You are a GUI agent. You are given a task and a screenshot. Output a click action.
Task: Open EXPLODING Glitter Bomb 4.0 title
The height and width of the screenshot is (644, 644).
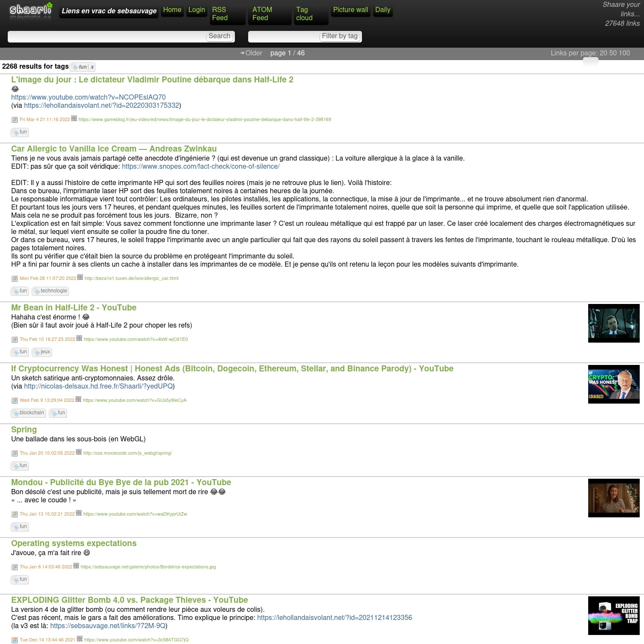(x=130, y=600)
